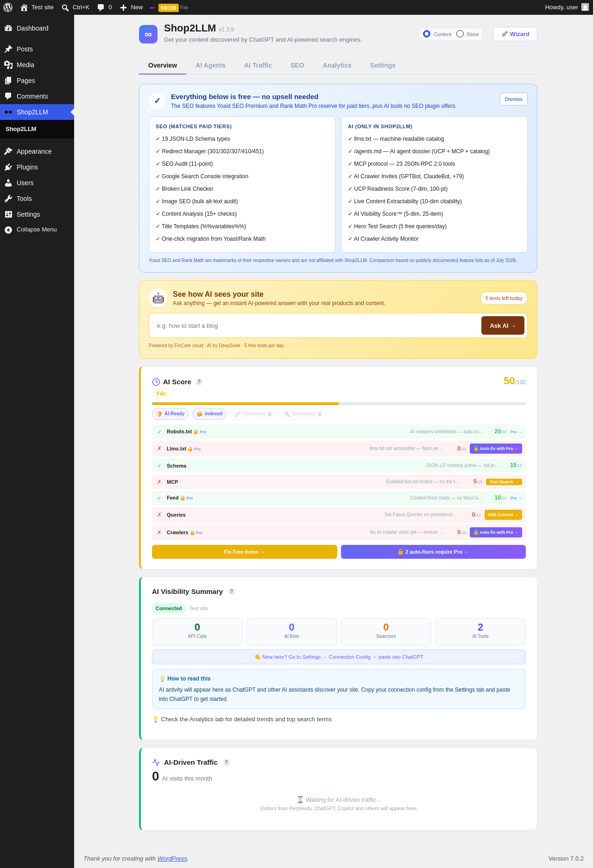Viewport: 593px width, 868px height.
Task: Click the AI Score help question mark
Action: (x=199, y=382)
